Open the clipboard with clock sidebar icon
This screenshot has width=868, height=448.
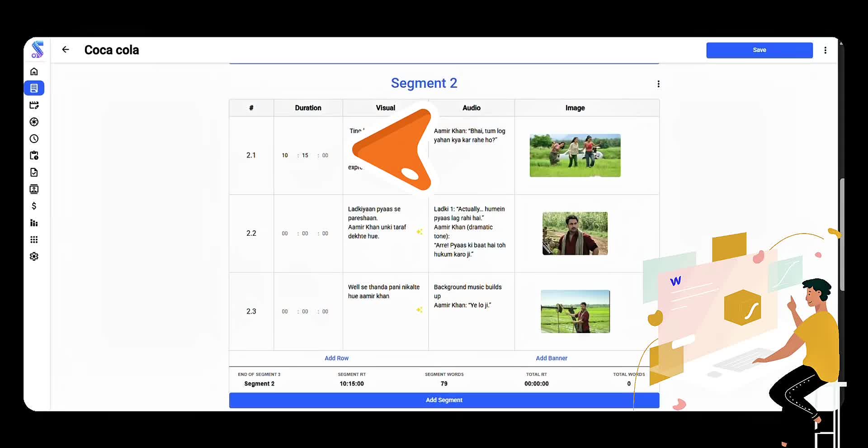[x=34, y=156]
